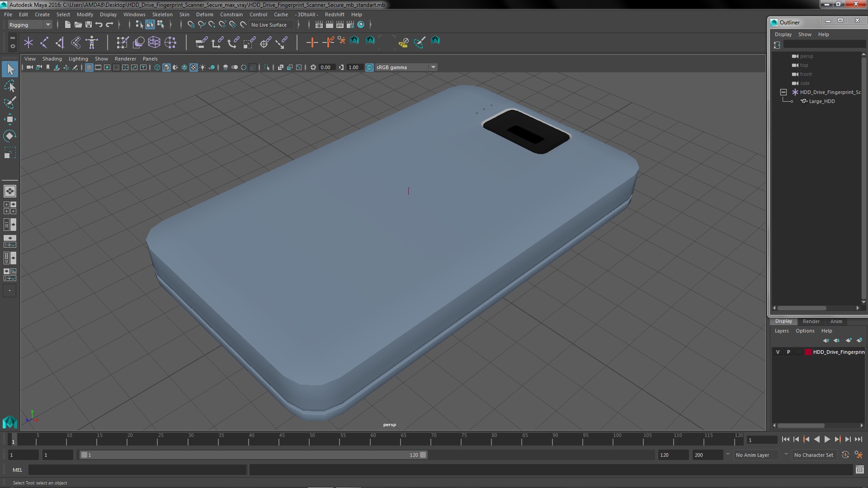Select the arrow Select tool in toolbox
The height and width of the screenshot is (488, 868).
[x=10, y=69]
